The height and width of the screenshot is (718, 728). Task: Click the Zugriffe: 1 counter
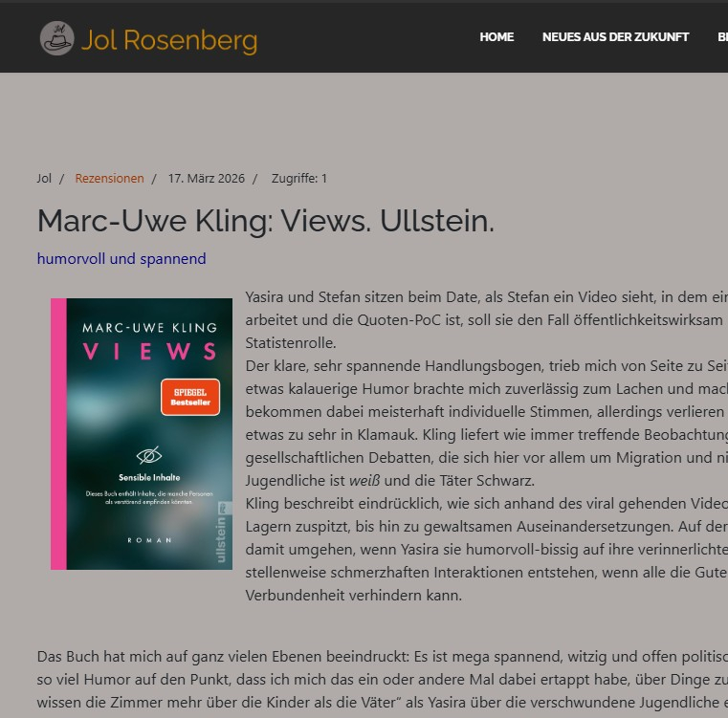tap(299, 178)
